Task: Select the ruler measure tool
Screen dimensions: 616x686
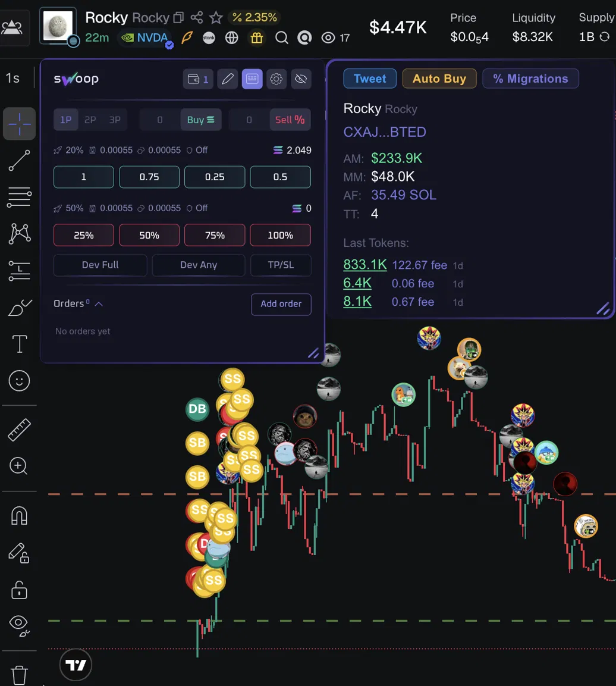Action: [x=19, y=430]
